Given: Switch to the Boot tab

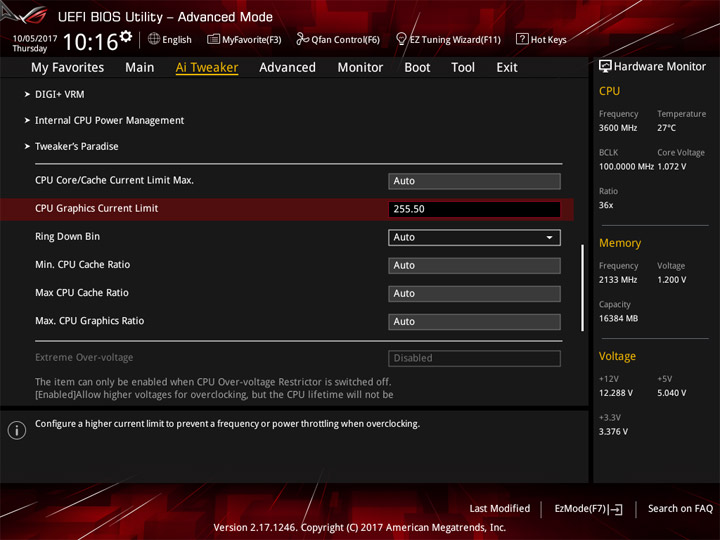Looking at the screenshot, I should click(417, 68).
